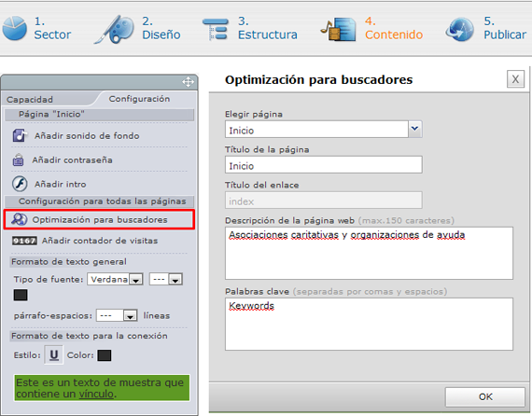Click the Publicar globe icon
532x416 pixels.
pyautogui.click(x=460, y=30)
